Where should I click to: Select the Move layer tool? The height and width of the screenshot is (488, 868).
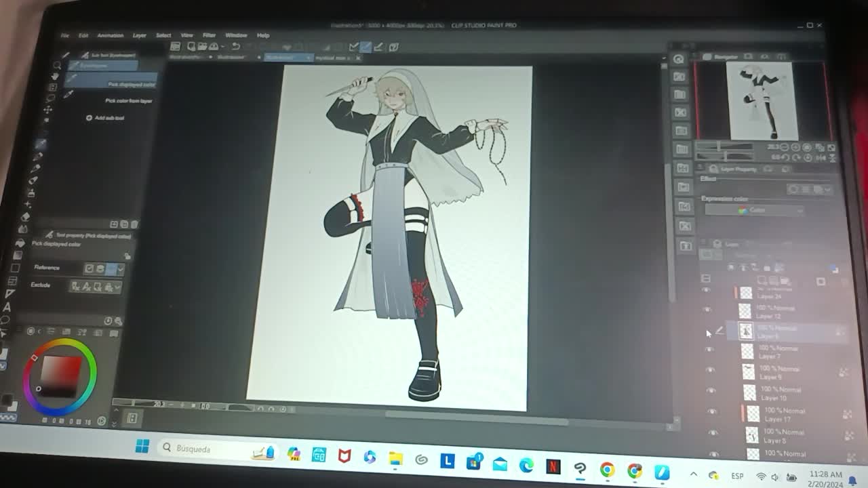[x=49, y=109]
